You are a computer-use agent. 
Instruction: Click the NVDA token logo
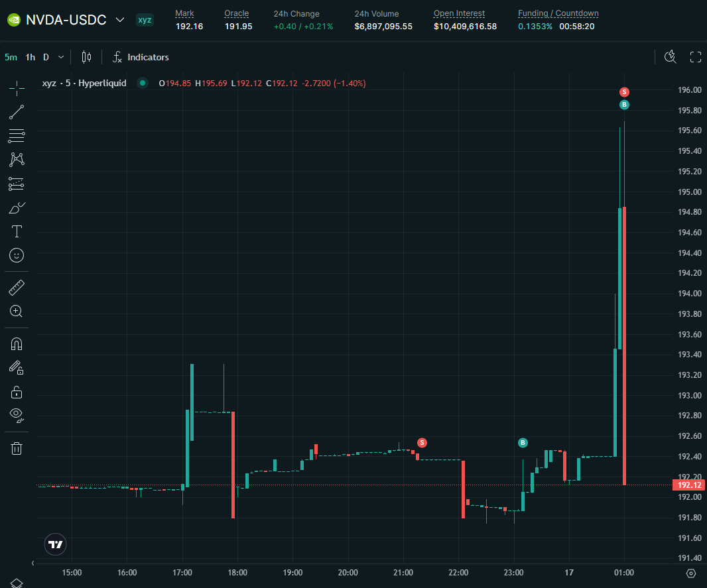coord(14,20)
